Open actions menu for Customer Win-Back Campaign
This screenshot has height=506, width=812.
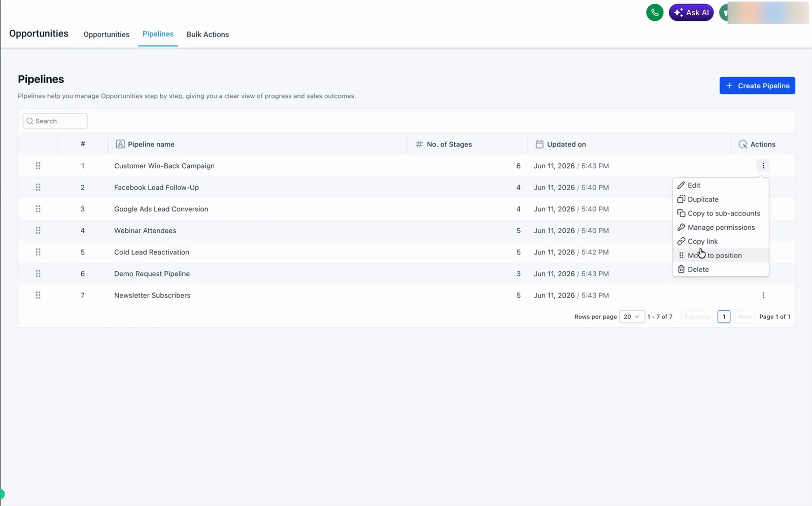pyautogui.click(x=763, y=166)
